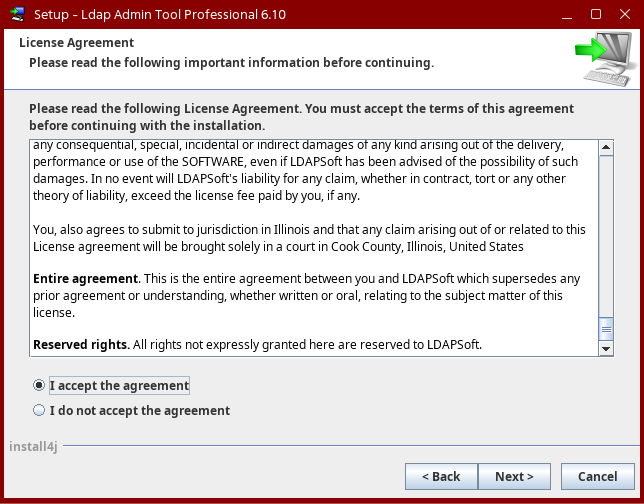Go back with the Back button
This screenshot has width=644, height=504.
click(x=441, y=476)
